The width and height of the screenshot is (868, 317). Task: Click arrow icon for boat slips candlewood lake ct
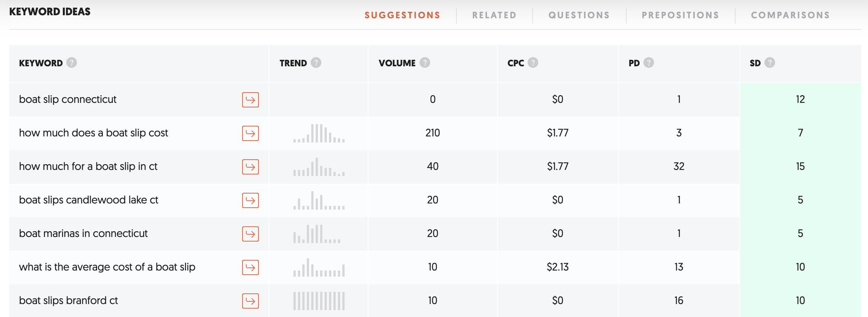[251, 200]
